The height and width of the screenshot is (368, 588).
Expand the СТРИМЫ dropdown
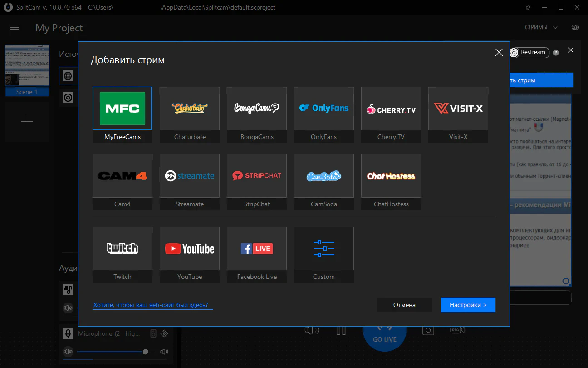click(x=541, y=27)
